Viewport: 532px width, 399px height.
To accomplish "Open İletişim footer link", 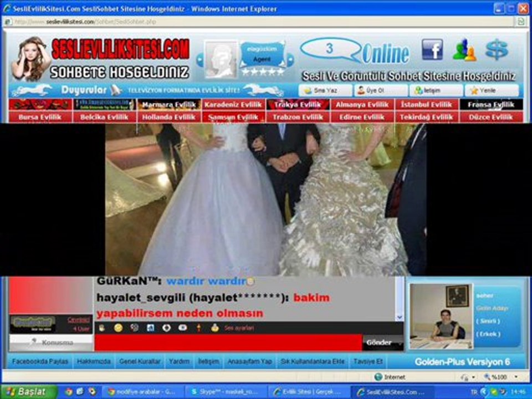I will click(x=209, y=362).
